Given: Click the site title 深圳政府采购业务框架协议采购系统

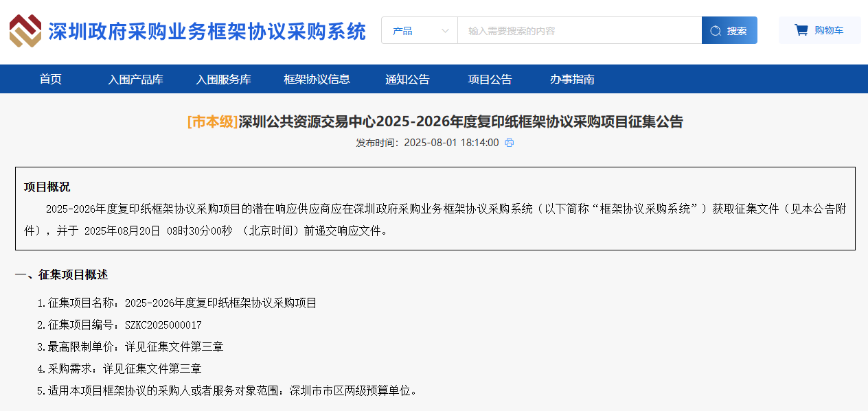Looking at the screenshot, I should point(206,30).
